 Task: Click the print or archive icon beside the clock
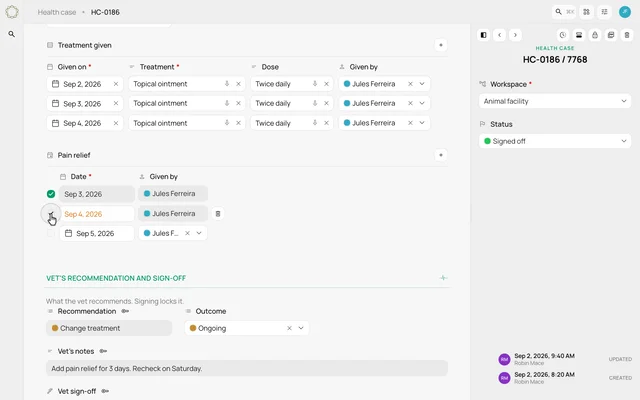[x=579, y=35]
